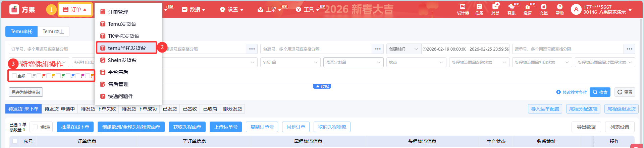The image size is (644, 148).
Task: Open the 订单 top menu
Action: tap(75, 10)
